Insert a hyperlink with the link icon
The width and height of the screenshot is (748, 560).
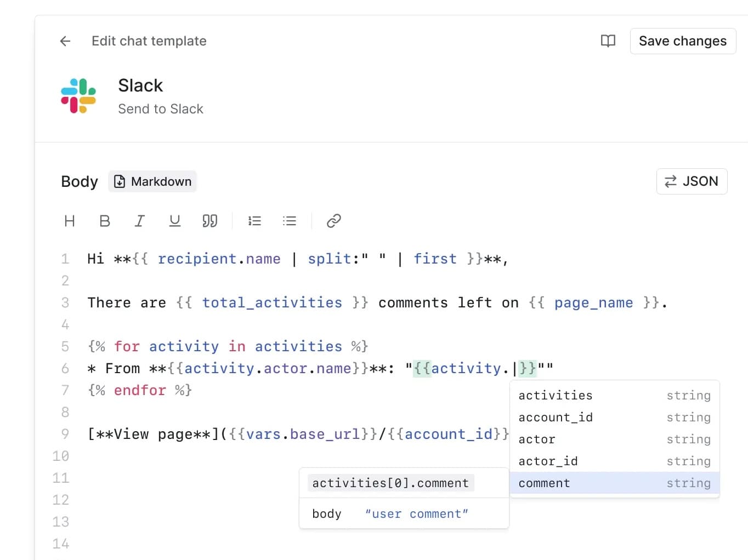pyautogui.click(x=333, y=221)
